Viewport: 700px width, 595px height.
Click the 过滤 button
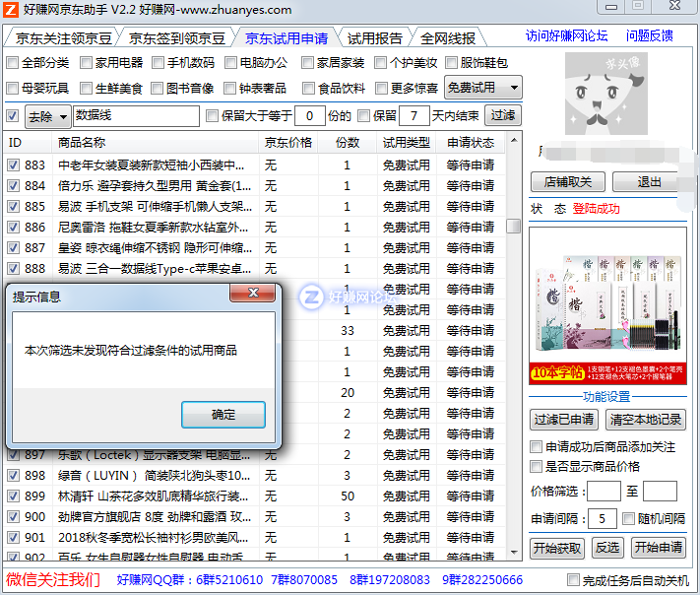[503, 115]
